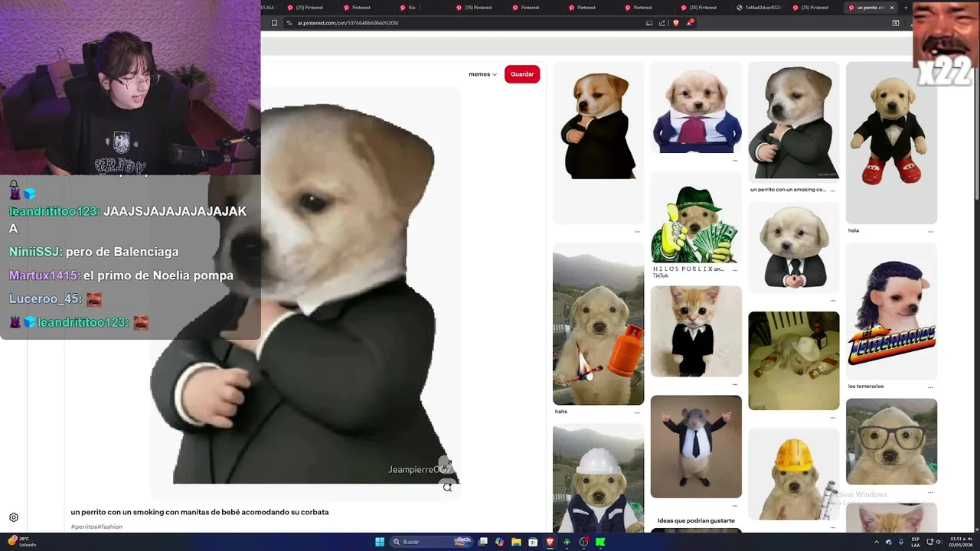The width and height of the screenshot is (980, 551).
Task: Open the money dog with green hat pin
Action: pyautogui.click(x=695, y=217)
